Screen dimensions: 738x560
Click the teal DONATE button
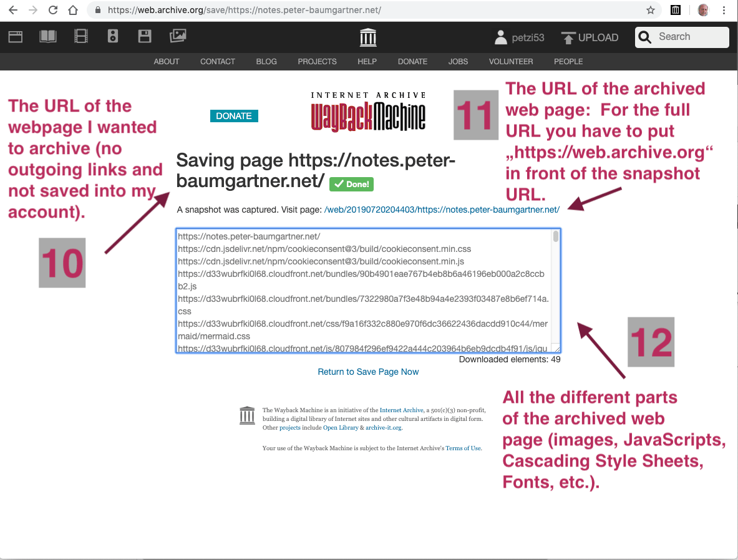[x=234, y=116]
